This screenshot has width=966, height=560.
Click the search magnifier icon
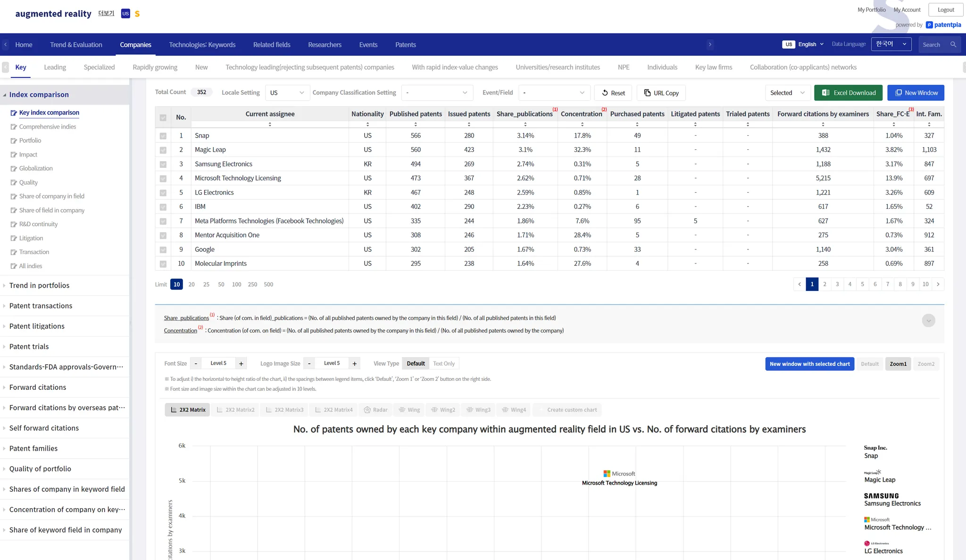[x=953, y=45]
